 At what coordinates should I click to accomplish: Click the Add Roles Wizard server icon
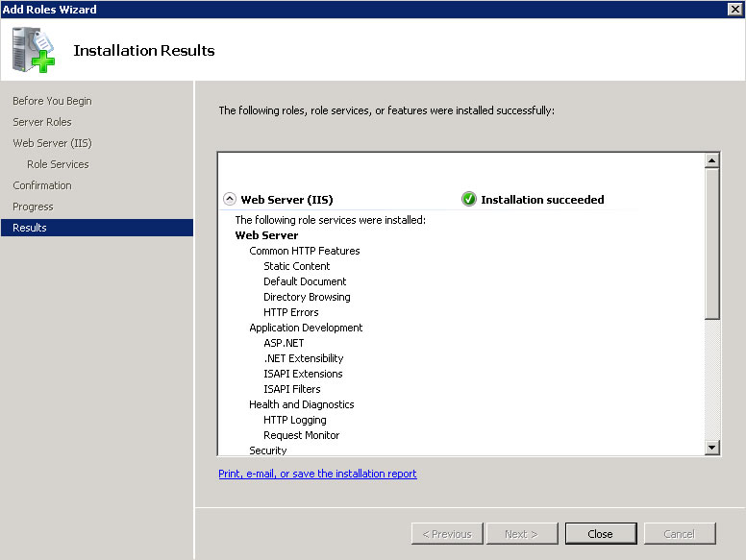34,50
